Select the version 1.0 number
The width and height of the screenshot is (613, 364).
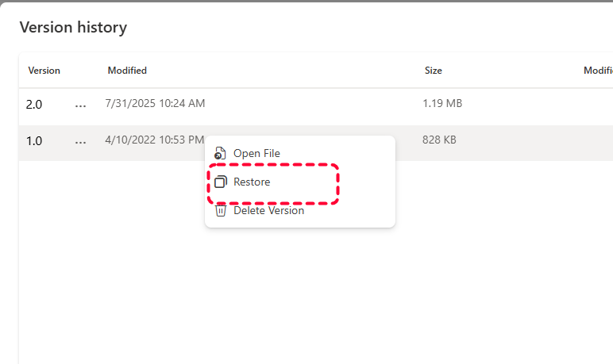pyautogui.click(x=34, y=141)
